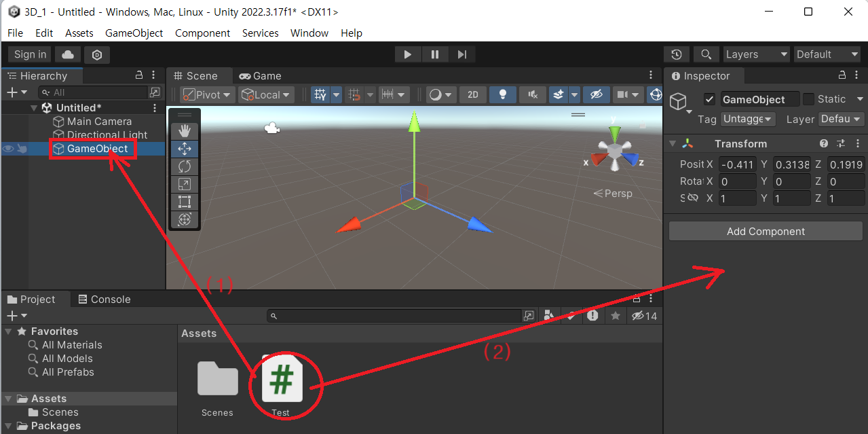Collapse the Untitled scene in Hierarchy
The width and height of the screenshot is (868, 434).
point(35,108)
